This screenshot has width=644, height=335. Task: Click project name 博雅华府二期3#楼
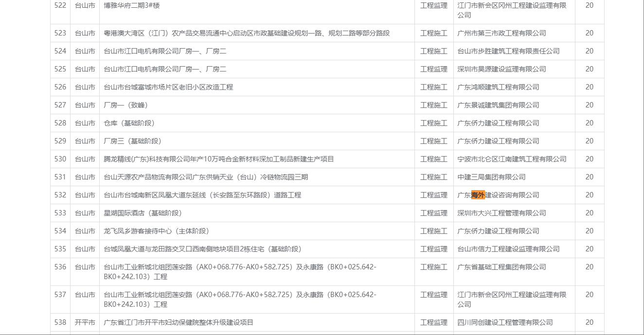point(131,5)
